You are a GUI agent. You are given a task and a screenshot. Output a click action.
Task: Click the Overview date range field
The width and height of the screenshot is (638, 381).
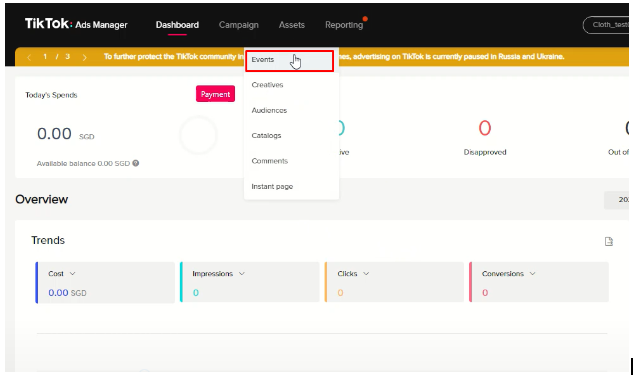pos(616,200)
